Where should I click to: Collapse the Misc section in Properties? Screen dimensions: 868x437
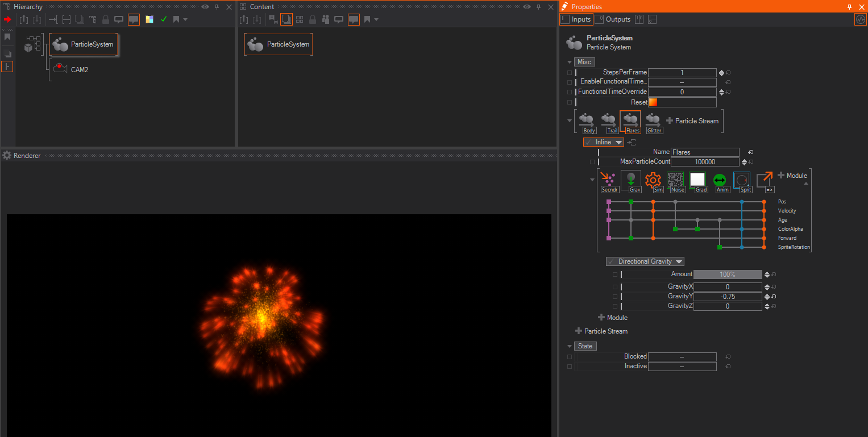pos(570,61)
